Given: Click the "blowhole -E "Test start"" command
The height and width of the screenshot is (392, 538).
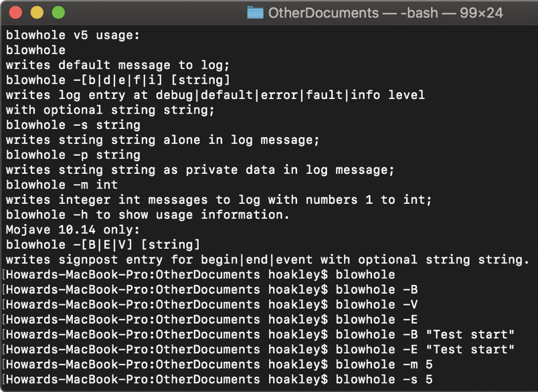Looking at the screenshot, I should tap(425, 349).
